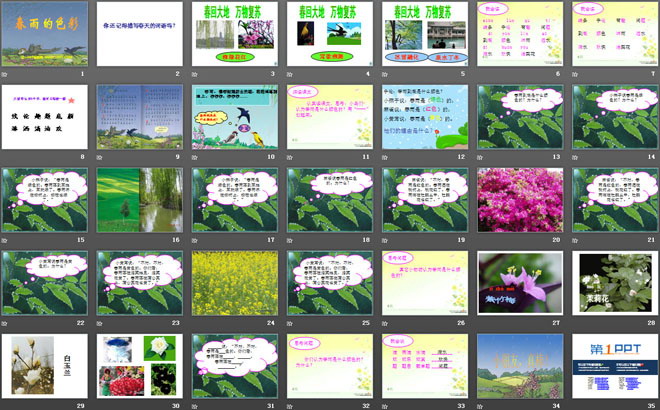
Task: Click the animation star icon under slide 33
Action: pos(386,405)
